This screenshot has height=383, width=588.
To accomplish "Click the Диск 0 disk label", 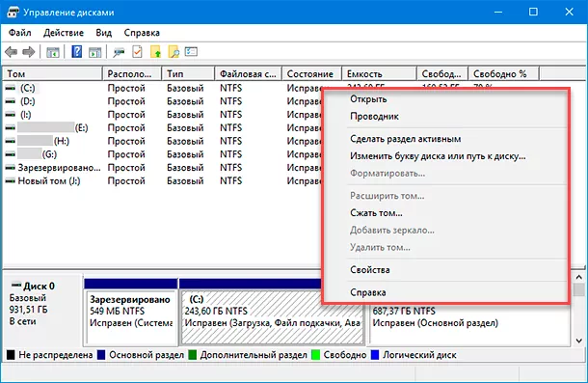I will click(39, 287).
